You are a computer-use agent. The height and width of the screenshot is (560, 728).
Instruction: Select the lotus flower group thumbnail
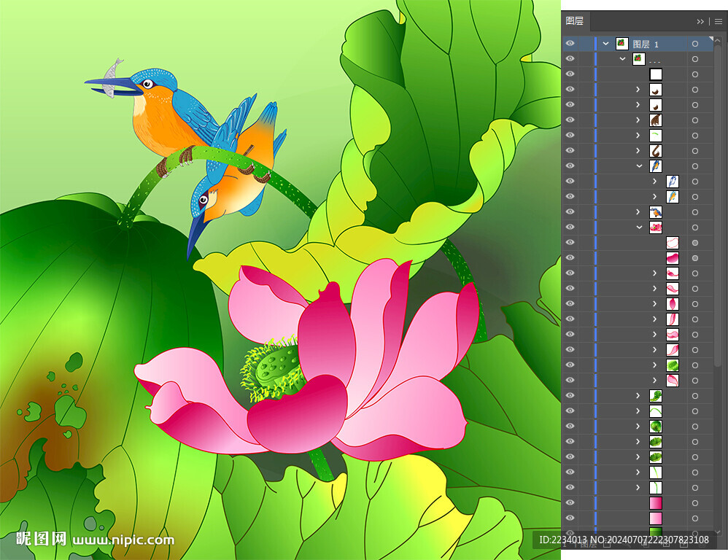[x=656, y=227]
